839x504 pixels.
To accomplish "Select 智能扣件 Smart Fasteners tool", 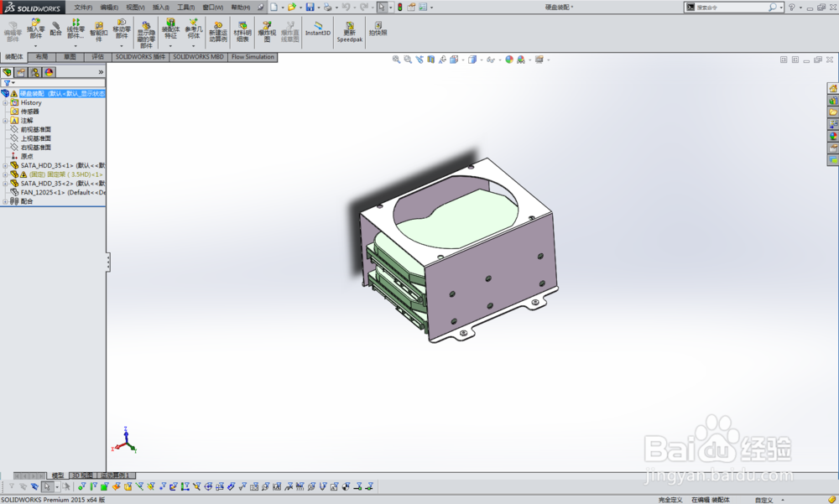I will 98,32.
